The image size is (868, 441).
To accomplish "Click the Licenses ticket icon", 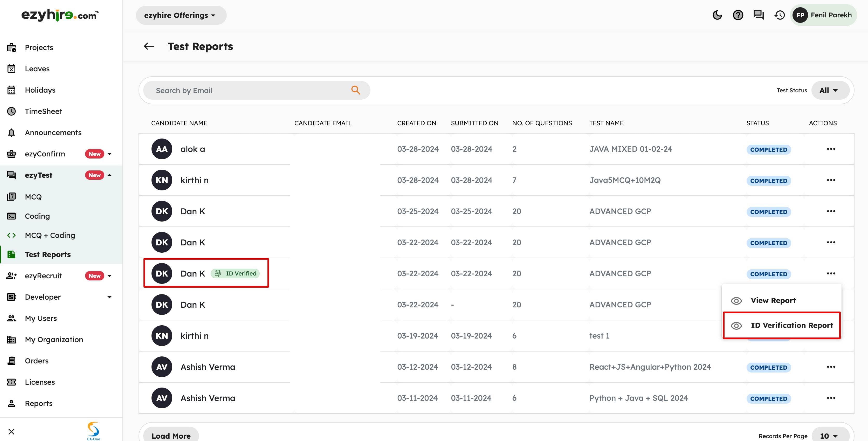I will [11, 382].
